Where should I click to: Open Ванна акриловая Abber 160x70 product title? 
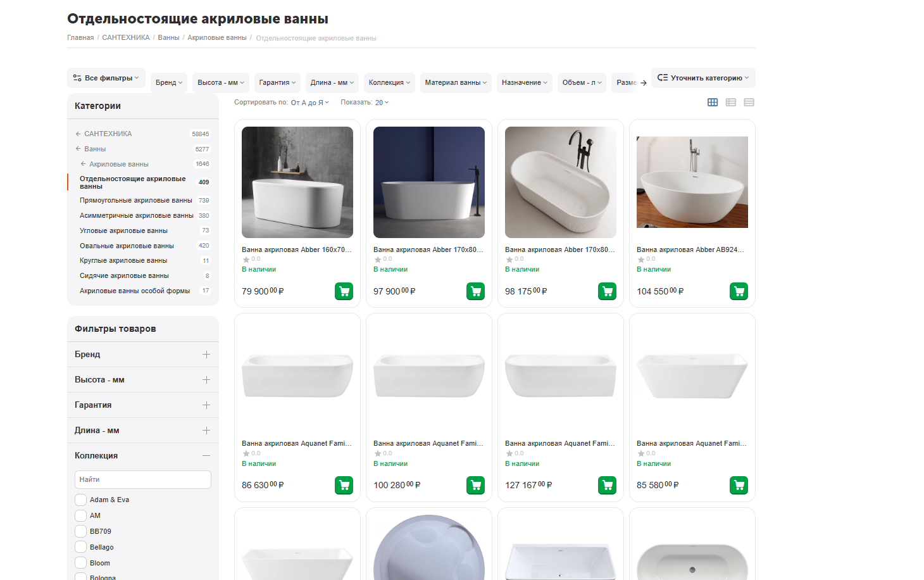[297, 249]
